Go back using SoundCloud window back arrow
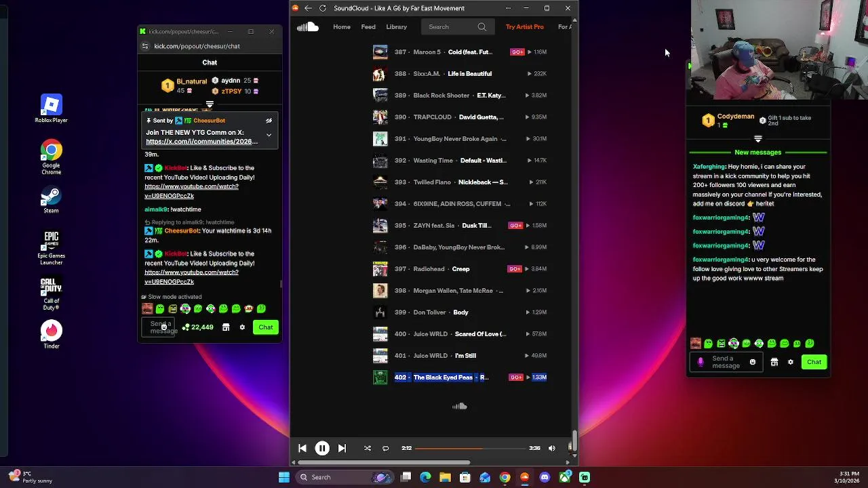868x488 pixels. (309, 8)
